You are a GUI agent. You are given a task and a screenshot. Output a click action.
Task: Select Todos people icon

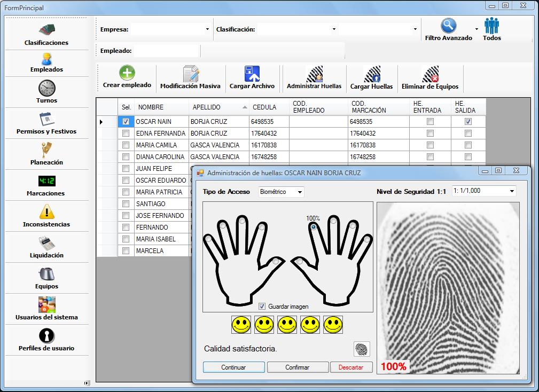(x=491, y=26)
